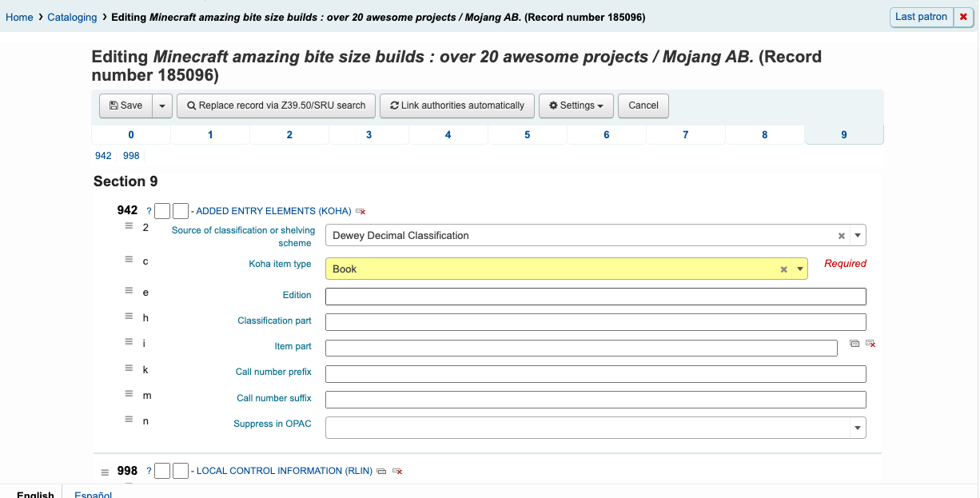The width and height of the screenshot is (980, 498).
Task: Dismiss the Last patron link
Action: point(963,17)
